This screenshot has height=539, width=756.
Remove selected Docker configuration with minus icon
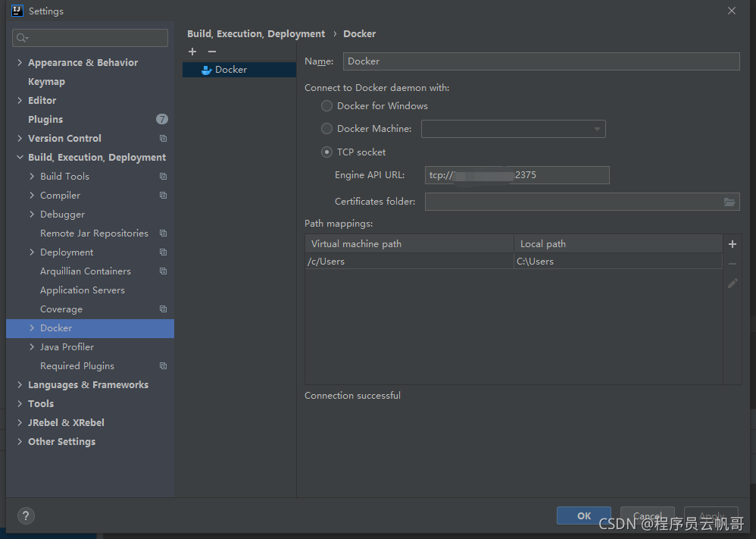coord(212,51)
